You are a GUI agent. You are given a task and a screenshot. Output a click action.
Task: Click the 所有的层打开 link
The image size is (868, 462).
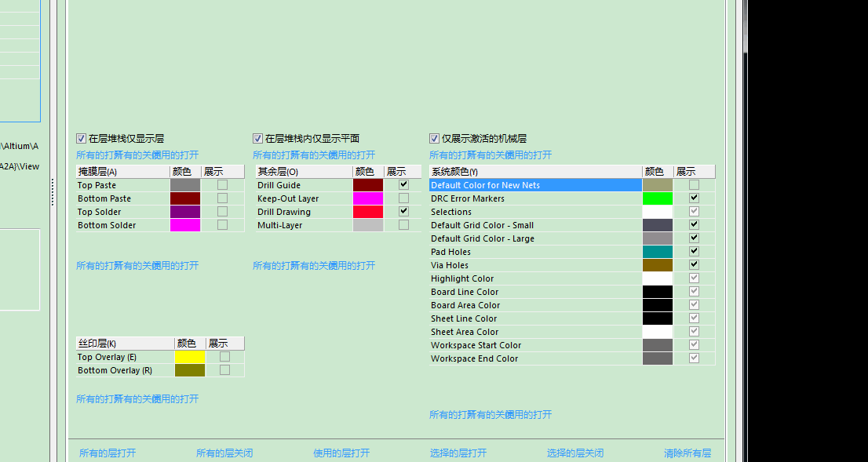pyautogui.click(x=108, y=453)
